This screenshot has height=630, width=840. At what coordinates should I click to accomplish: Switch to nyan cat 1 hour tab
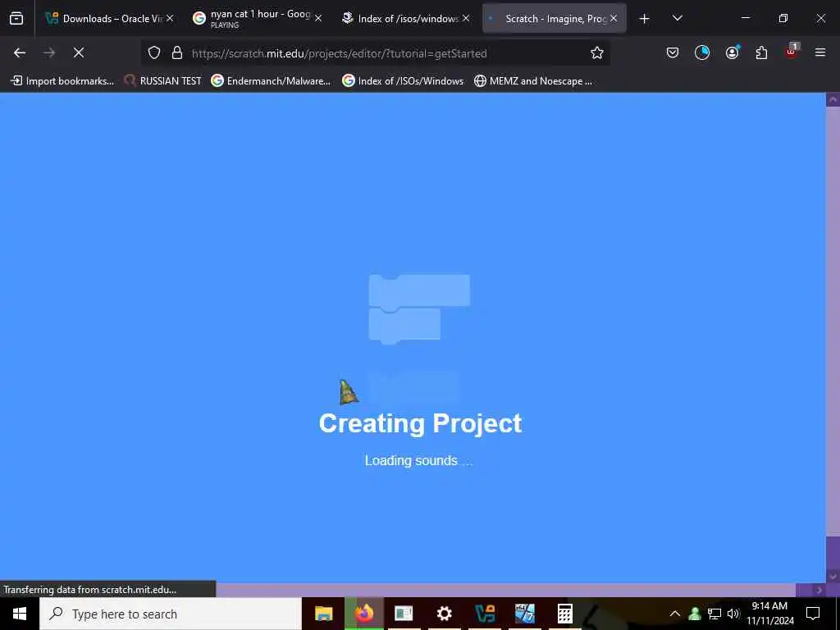pyautogui.click(x=256, y=18)
